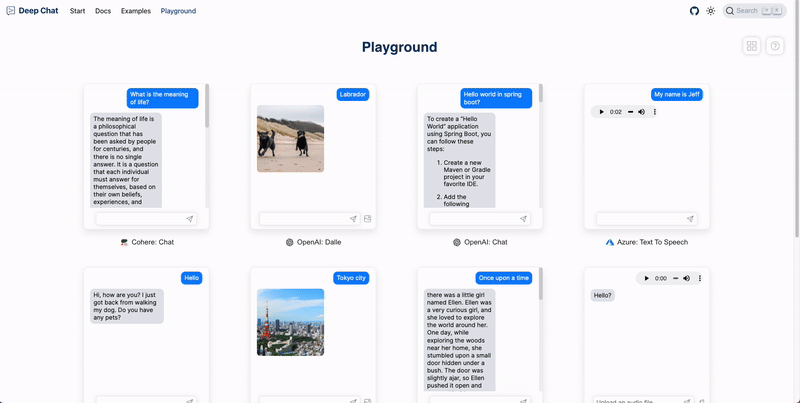The height and width of the screenshot is (403, 800).
Task: Open the GitHub repository icon
Action: 695,11
